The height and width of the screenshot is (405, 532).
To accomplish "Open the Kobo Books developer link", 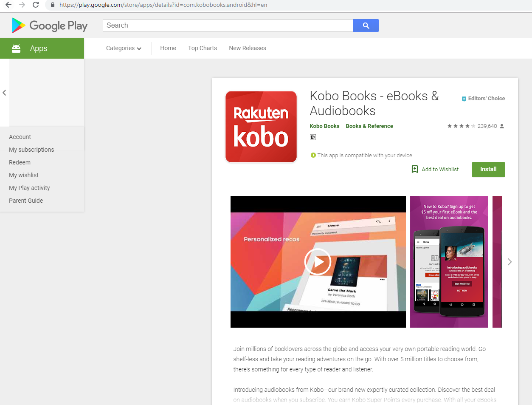I will click(x=324, y=126).
